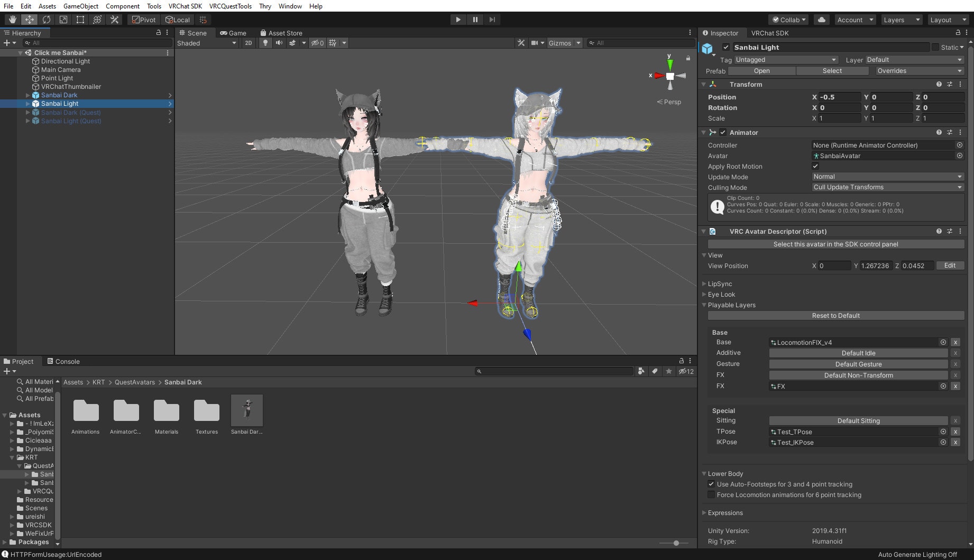Expand Sanbai Dark in Hierarchy
Viewport: 974px width, 560px height.
click(27, 95)
